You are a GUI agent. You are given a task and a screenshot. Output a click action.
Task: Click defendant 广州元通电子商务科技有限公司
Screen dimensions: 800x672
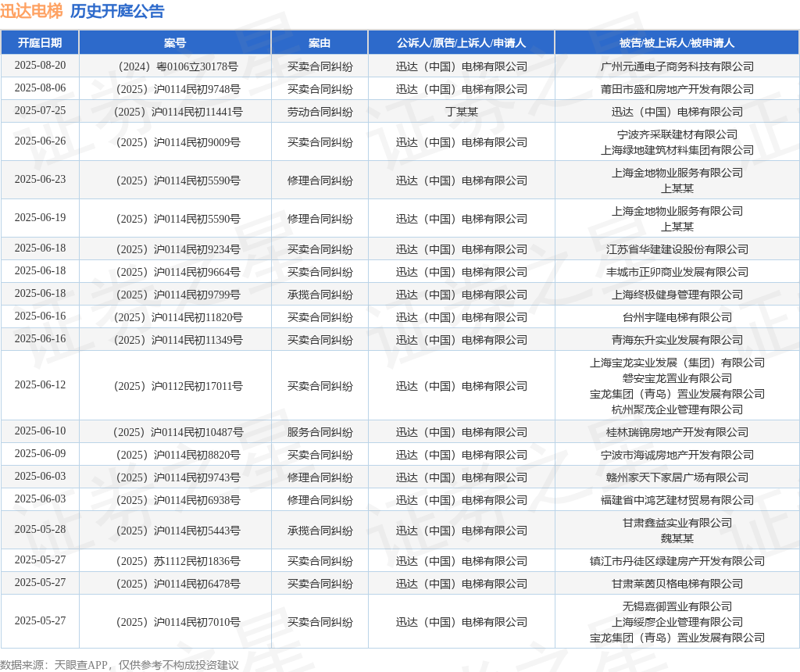pos(677,66)
